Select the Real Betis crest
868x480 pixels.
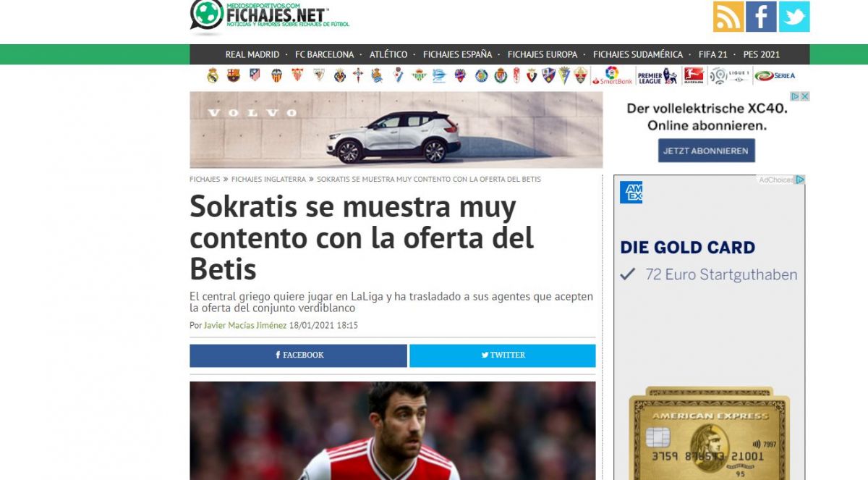point(419,75)
